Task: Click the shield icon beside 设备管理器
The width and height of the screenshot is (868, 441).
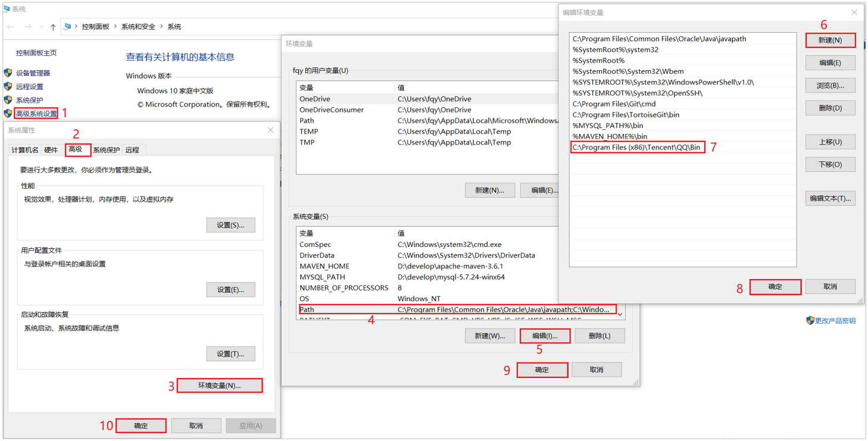Action: (x=8, y=73)
